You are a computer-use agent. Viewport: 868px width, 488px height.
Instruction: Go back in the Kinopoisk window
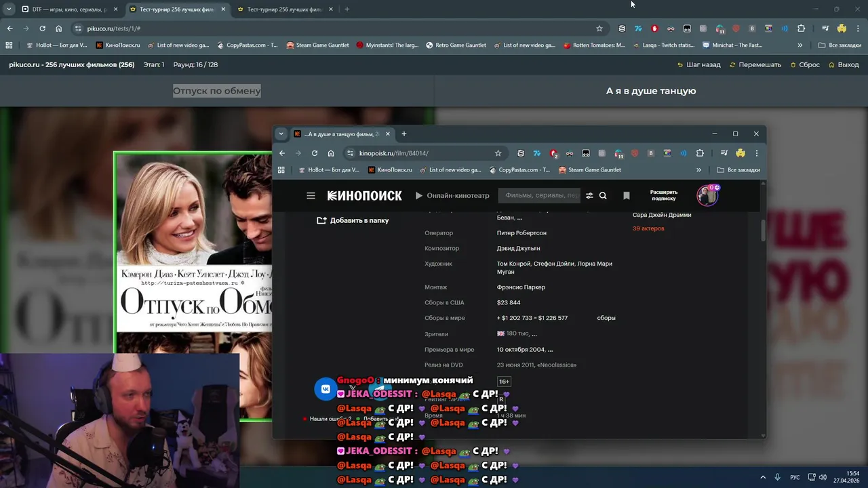[282, 153]
